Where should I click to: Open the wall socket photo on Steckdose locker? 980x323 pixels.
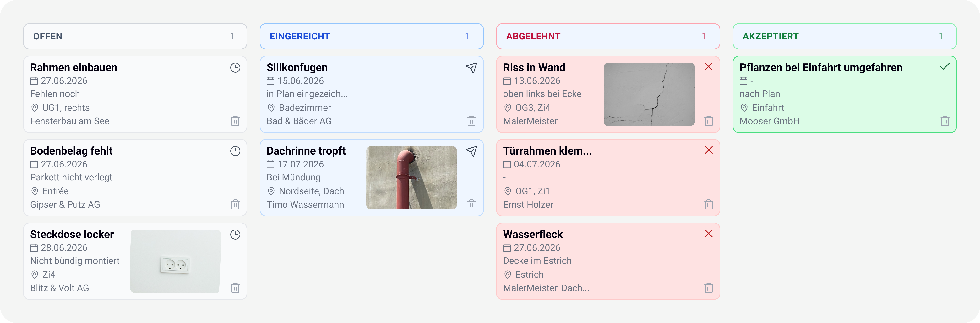click(175, 261)
